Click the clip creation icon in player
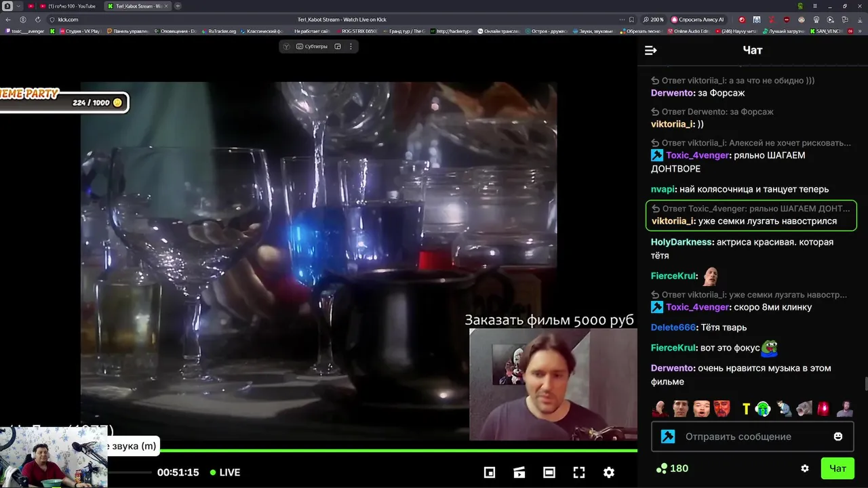The width and height of the screenshot is (868, 488). [x=519, y=472]
